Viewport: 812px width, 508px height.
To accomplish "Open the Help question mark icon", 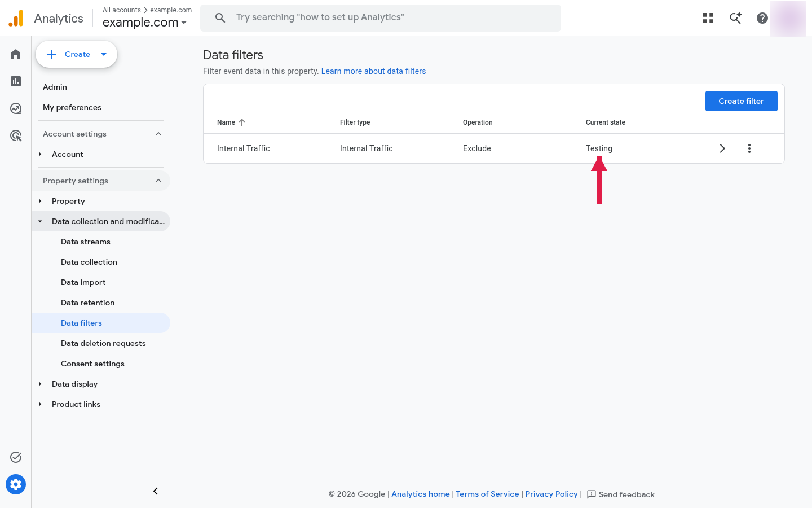I will 762,18.
